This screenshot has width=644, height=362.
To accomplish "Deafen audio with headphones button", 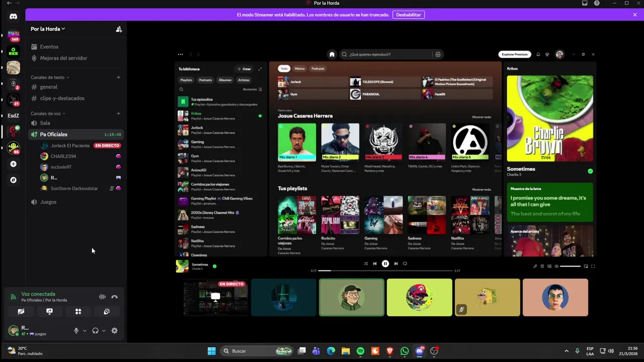I will tap(95, 330).
